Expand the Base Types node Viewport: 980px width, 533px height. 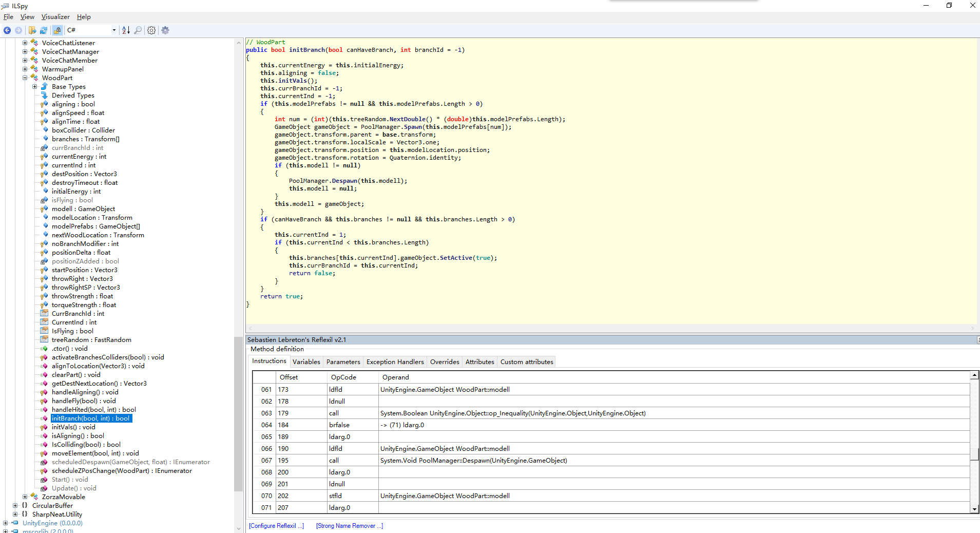(x=34, y=87)
